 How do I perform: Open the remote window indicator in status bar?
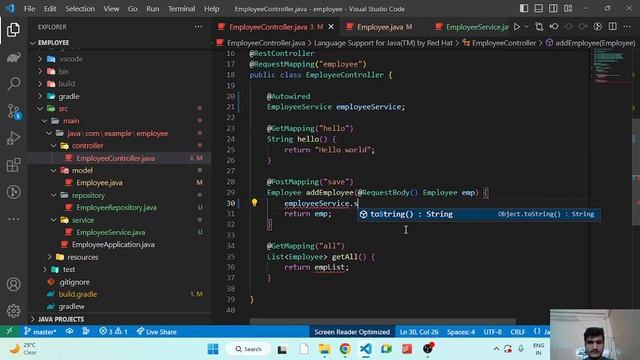point(9,331)
